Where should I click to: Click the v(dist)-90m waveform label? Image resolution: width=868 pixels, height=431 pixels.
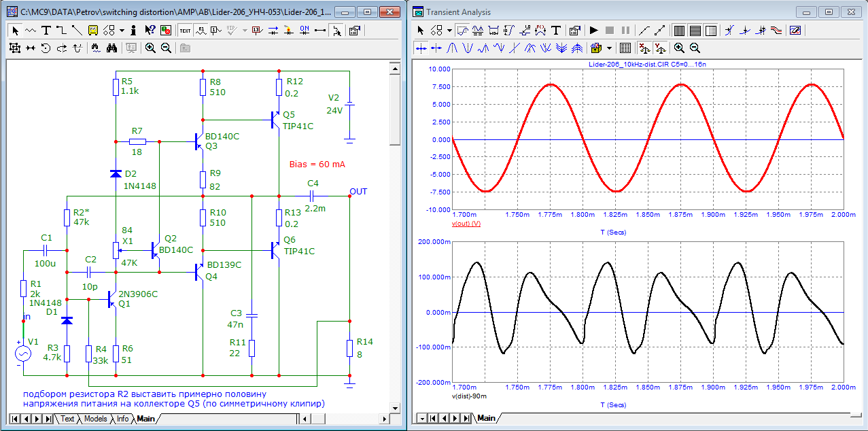469,396
